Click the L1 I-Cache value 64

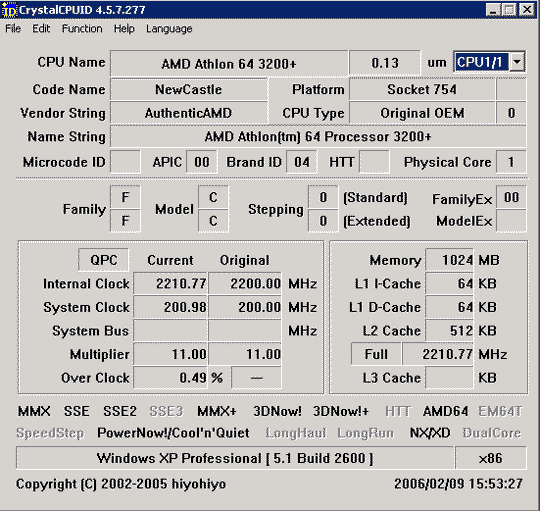tap(449, 284)
